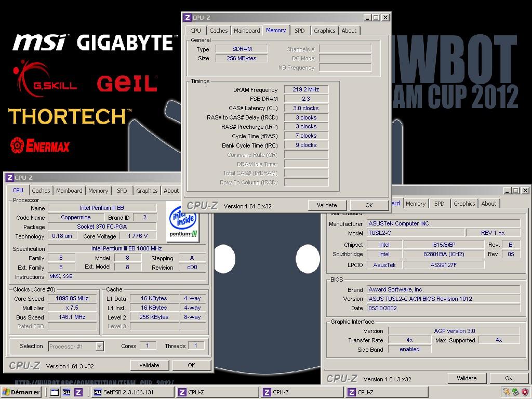Open the SPD tab in the processor window
532x399 pixels.
pyautogui.click(x=122, y=191)
